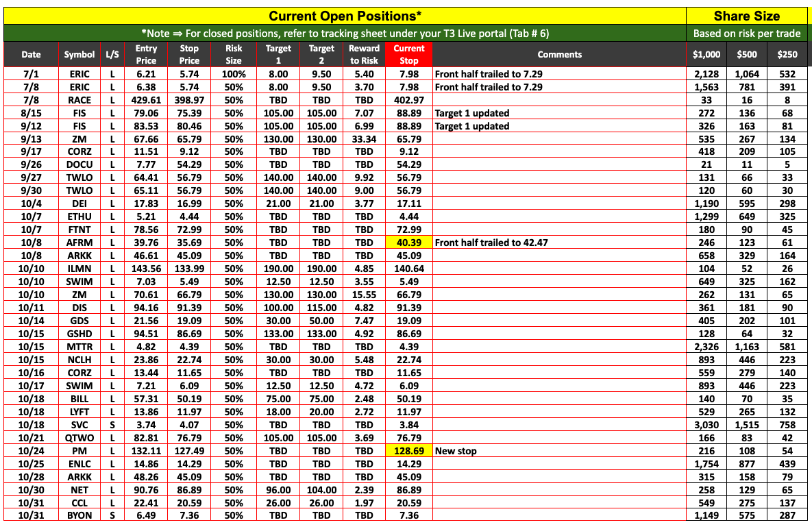This screenshot has width=812, height=529.
Task: Click the Comments column header
Action: tap(559, 54)
